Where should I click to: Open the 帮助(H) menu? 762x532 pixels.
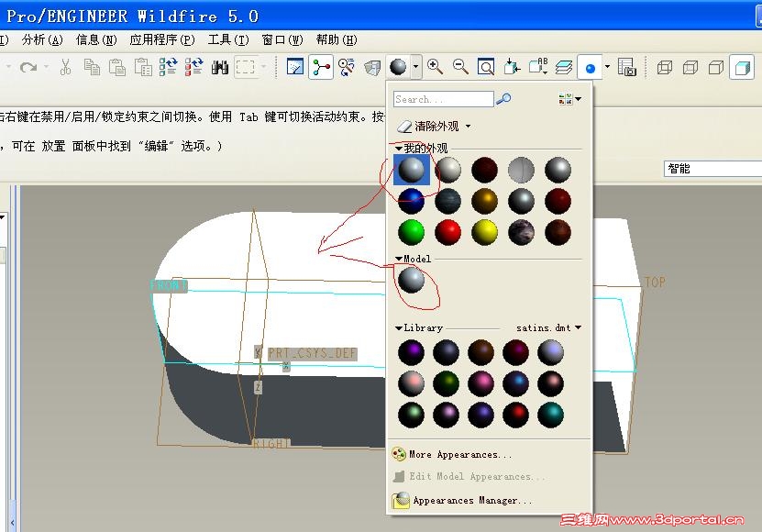337,39
